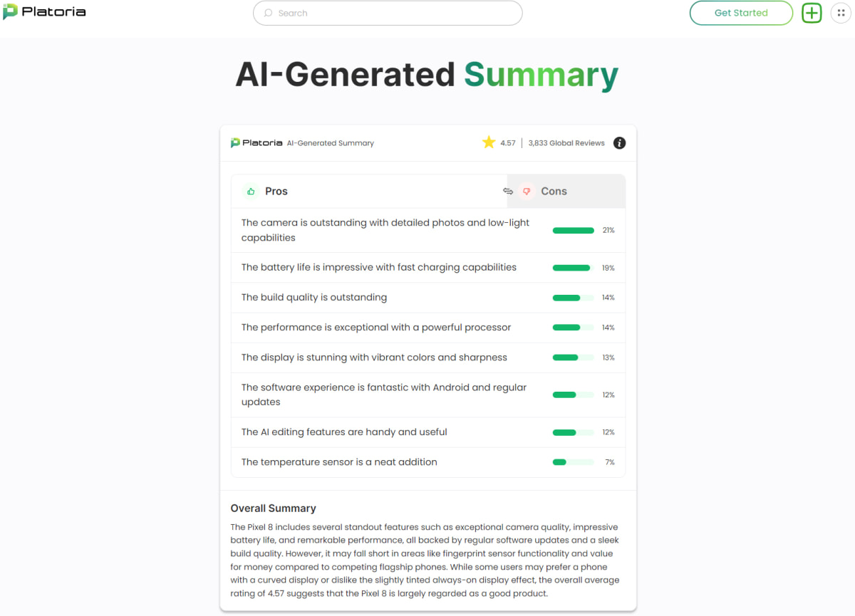Select the build quality pro row

click(x=428, y=298)
